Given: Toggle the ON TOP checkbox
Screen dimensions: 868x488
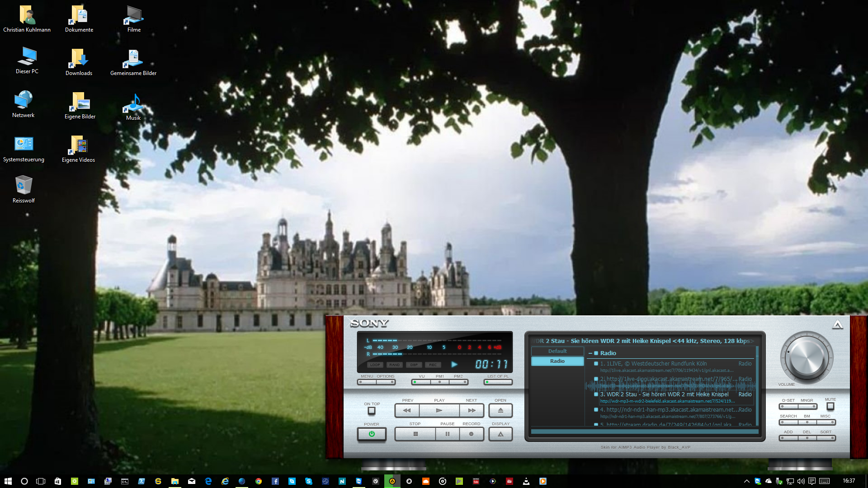Looking at the screenshot, I should pos(372,411).
